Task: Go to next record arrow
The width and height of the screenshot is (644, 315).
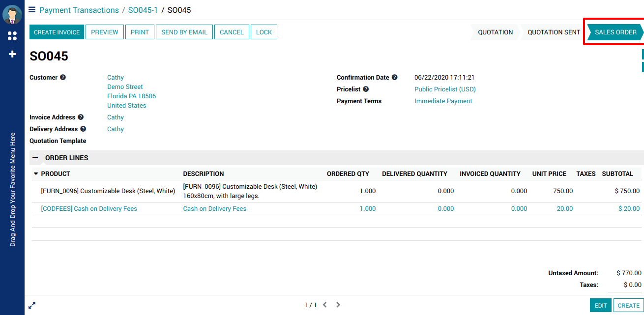Action: tap(338, 305)
